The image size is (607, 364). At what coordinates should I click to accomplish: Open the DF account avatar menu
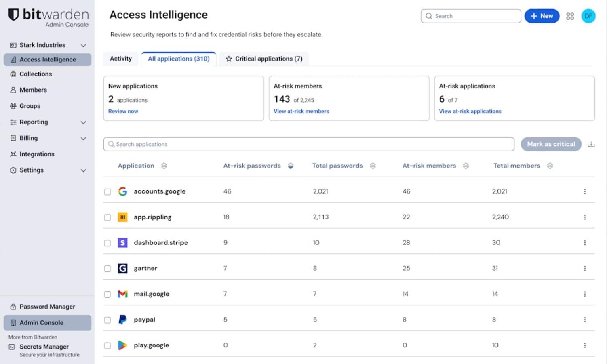(588, 16)
